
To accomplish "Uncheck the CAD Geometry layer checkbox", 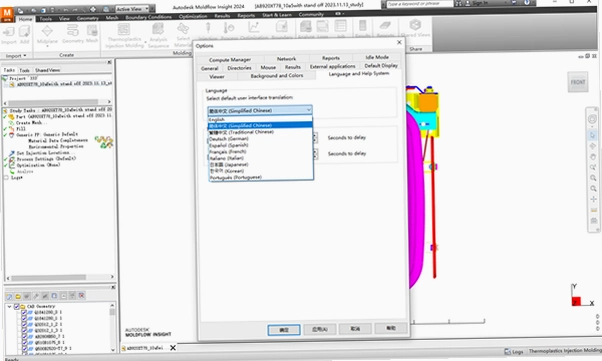I will (17, 306).
